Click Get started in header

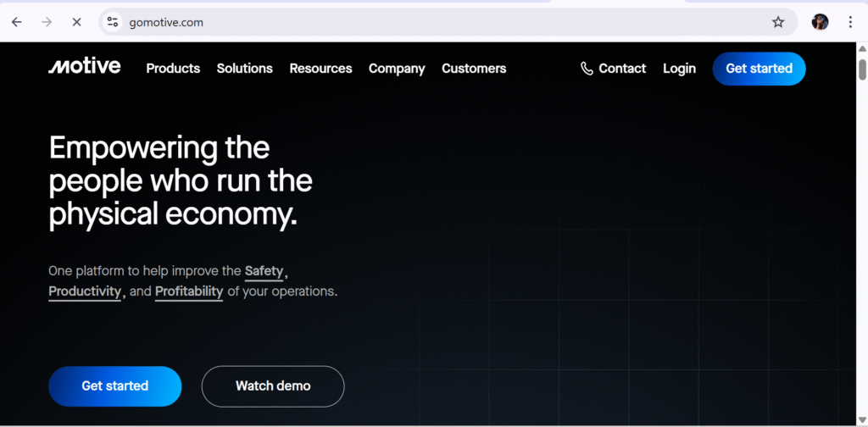[759, 69]
